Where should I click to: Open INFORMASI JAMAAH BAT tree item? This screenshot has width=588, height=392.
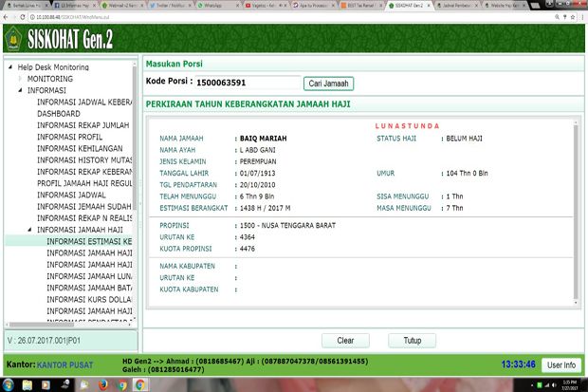89,288
